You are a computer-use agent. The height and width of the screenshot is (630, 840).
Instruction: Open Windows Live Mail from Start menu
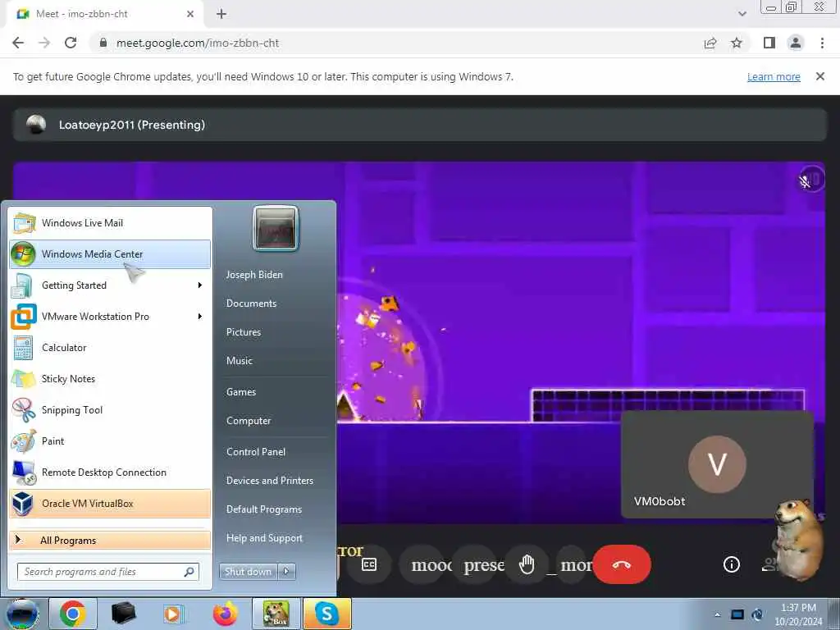[x=110, y=223]
